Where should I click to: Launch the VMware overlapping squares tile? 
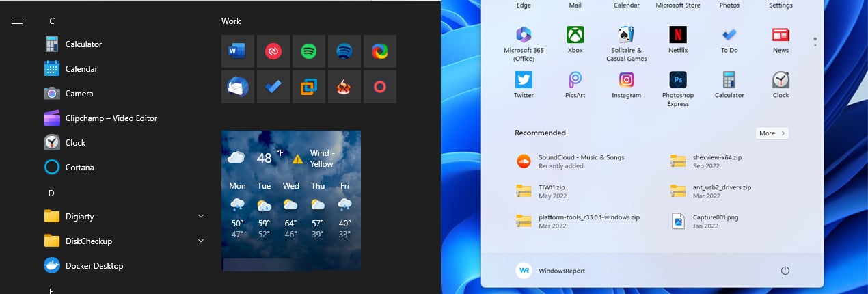(309, 87)
